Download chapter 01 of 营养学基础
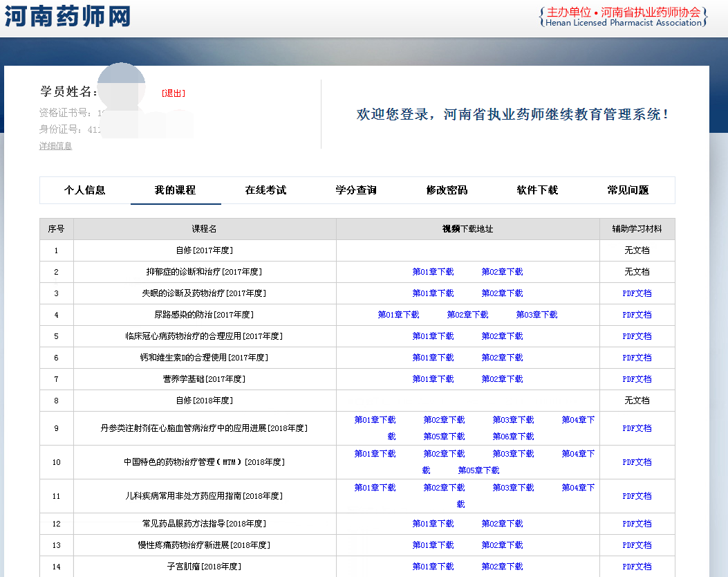728x577 pixels. (433, 379)
